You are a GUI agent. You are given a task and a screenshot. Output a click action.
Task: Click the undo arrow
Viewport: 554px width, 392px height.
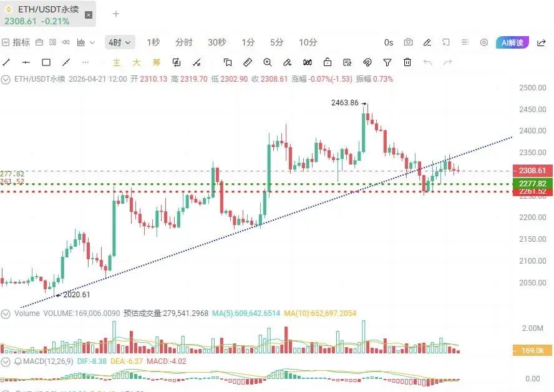[x=427, y=62]
